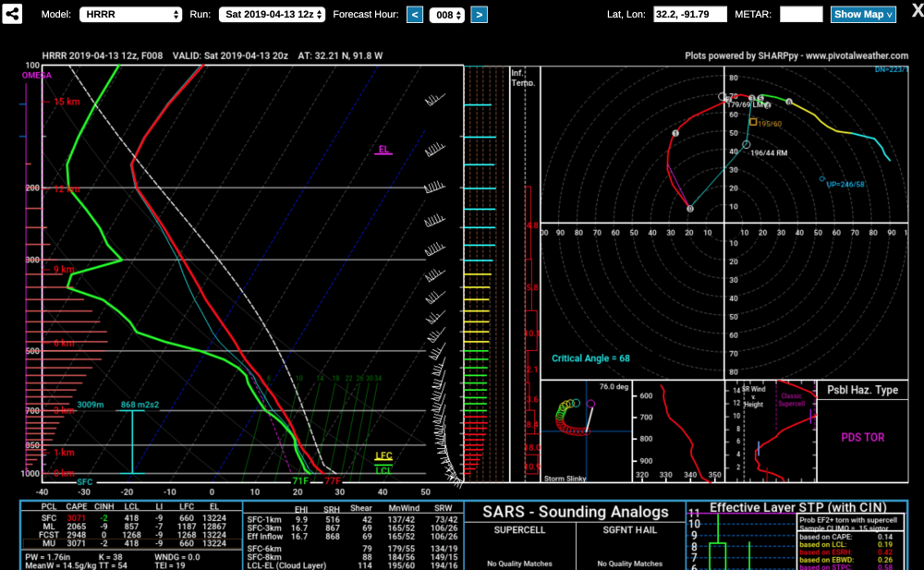This screenshot has height=570, width=924.
Task: Click the share icon
Action: 14,15
